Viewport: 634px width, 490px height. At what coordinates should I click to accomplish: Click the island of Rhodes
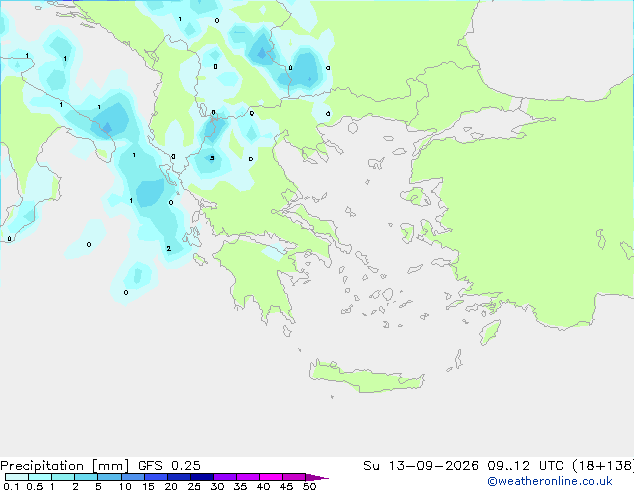point(490,332)
